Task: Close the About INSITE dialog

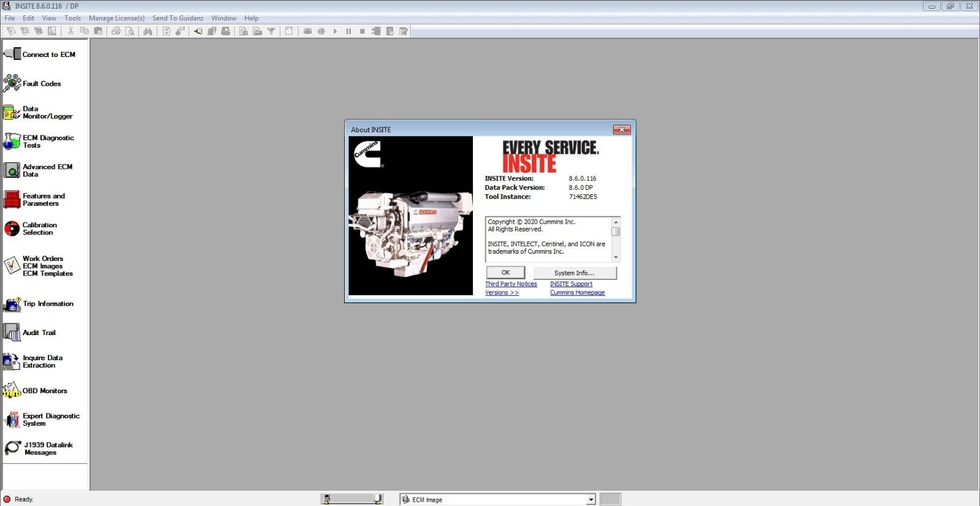Action: point(622,130)
